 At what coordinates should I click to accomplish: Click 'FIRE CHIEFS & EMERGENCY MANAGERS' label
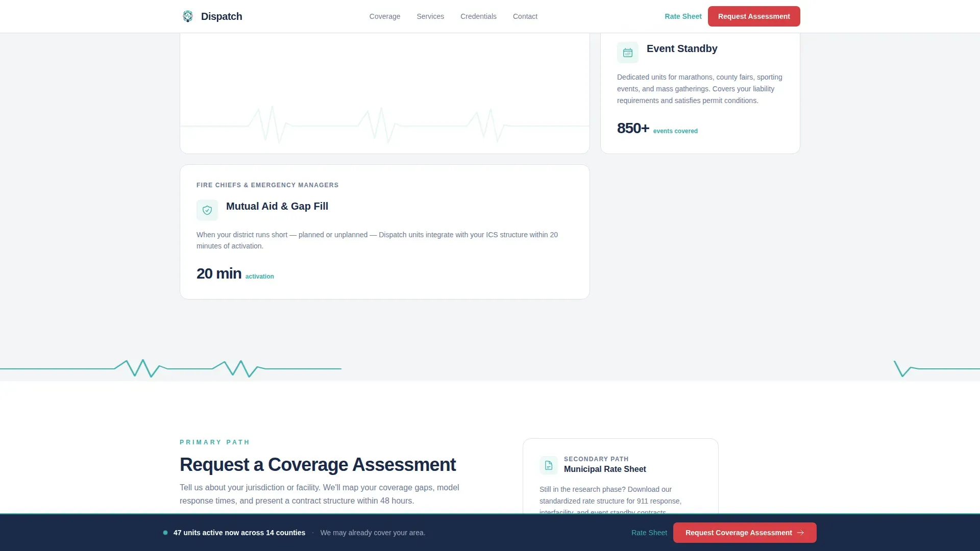(x=267, y=185)
